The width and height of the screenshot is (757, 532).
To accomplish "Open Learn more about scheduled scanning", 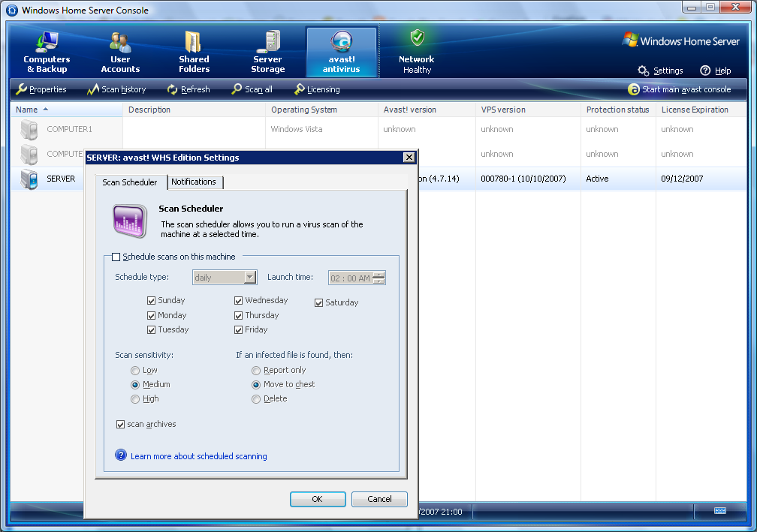I will pyautogui.click(x=198, y=456).
